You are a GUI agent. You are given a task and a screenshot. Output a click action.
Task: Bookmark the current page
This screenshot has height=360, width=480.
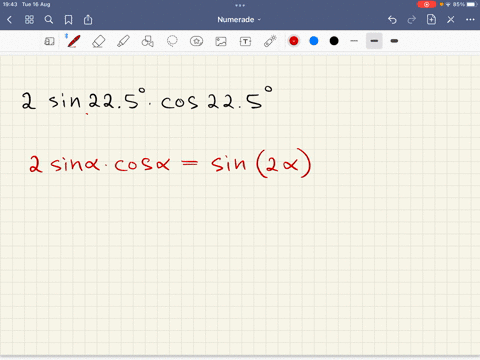[x=68, y=20]
